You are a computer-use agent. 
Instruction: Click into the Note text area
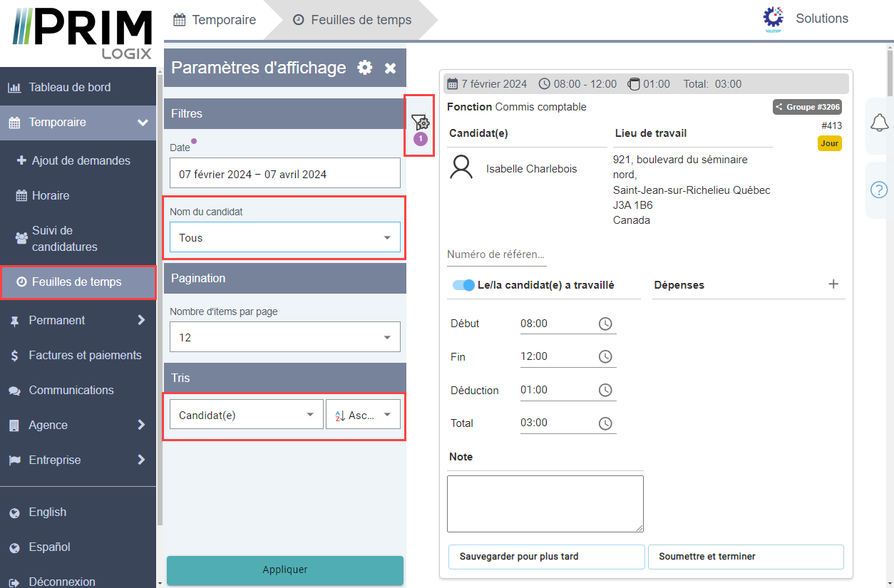(545, 504)
